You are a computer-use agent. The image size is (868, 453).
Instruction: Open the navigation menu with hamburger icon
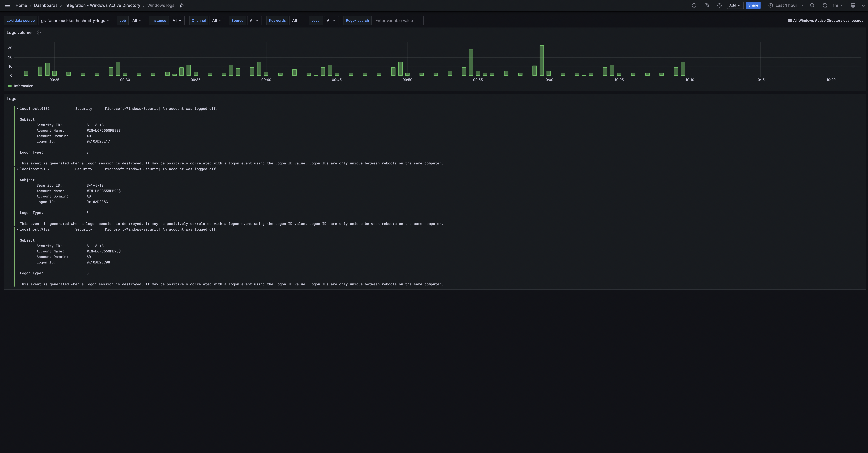tap(7, 5)
